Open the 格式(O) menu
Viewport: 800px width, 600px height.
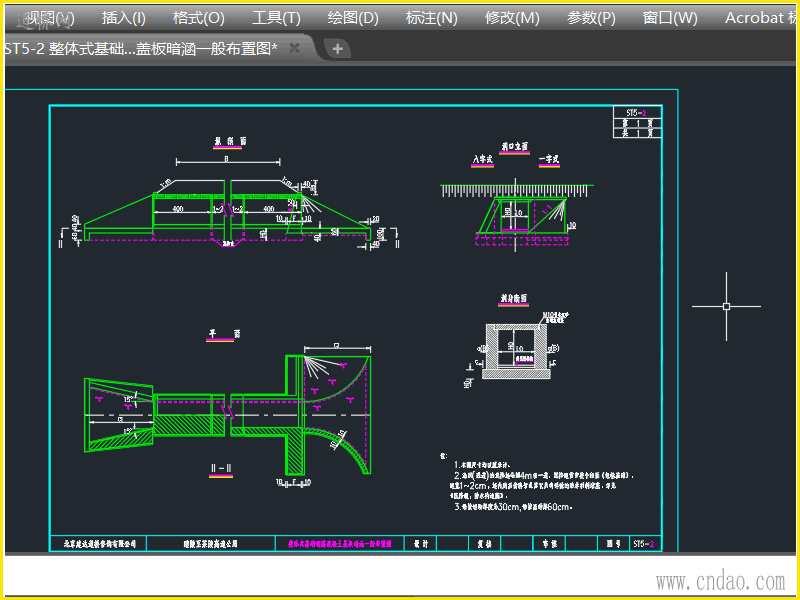point(198,17)
